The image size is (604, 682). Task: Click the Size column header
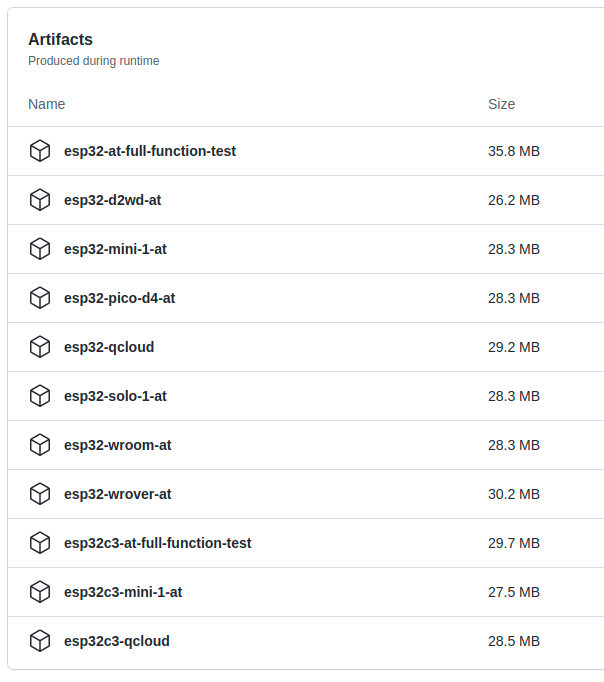501,104
